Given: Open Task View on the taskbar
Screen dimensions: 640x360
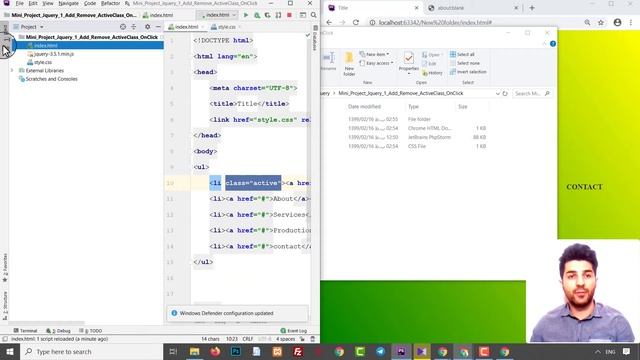Looking at the screenshot, I should [173, 351].
